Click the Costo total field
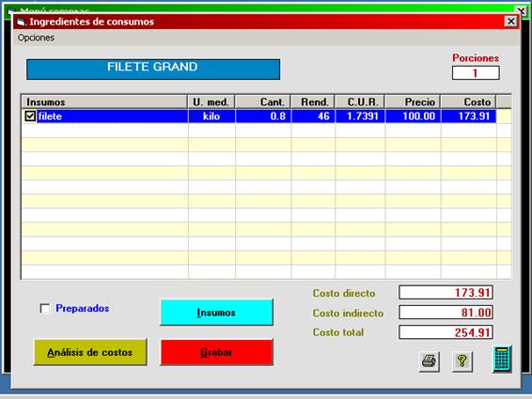The image size is (532, 399). 446,332
